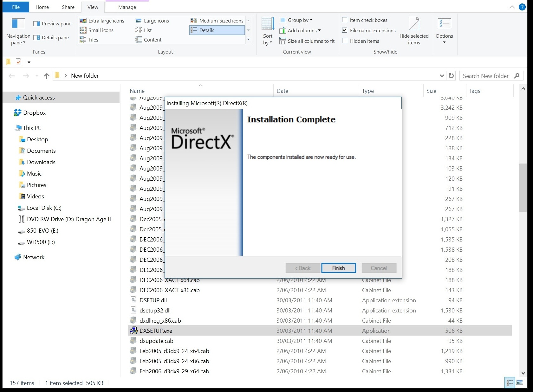This screenshot has height=392, width=533.
Task: Enable Item check boxes
Action: [x=345, y=20]
